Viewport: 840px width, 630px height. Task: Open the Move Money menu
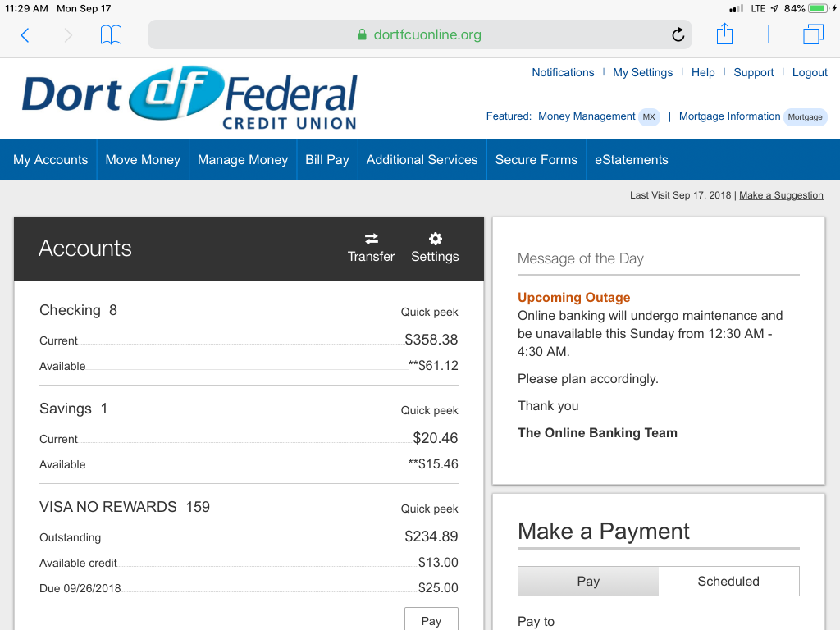(143, 160)
